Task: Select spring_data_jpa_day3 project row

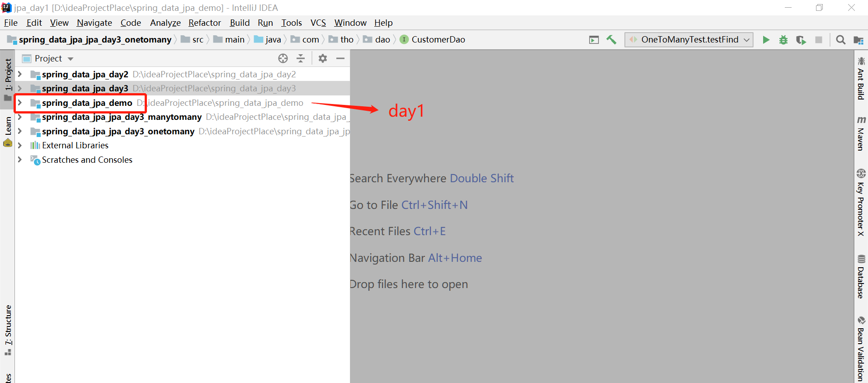Action: 183,88
